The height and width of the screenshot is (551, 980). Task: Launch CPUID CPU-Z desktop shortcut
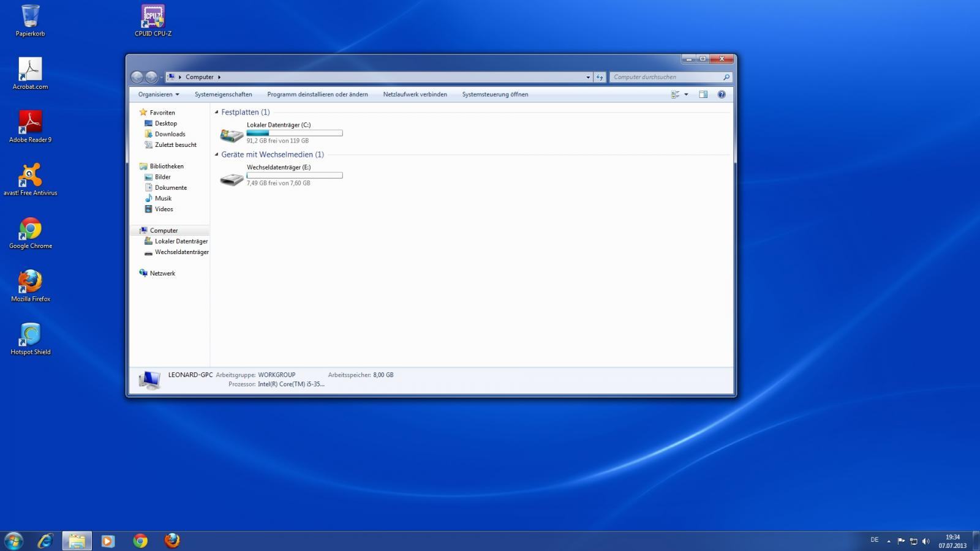(x=153, y=20)
